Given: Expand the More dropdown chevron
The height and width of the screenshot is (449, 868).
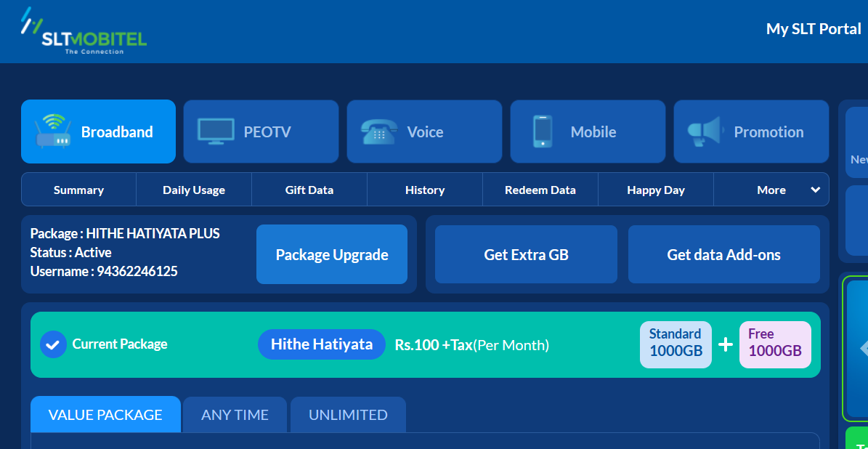Looking at the screenshot, I should pos(816,190).
